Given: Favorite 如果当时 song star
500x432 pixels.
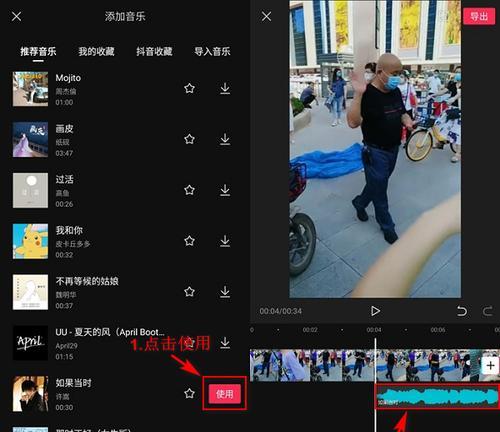Looking at the screenshot, I should (x=189, y=393).
